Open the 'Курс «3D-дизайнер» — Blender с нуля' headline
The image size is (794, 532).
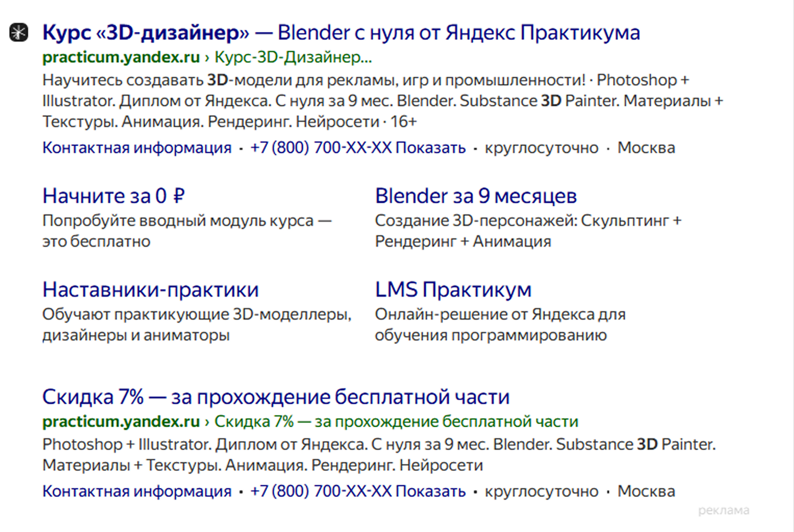pyautogui.click(x=341, y=32)
